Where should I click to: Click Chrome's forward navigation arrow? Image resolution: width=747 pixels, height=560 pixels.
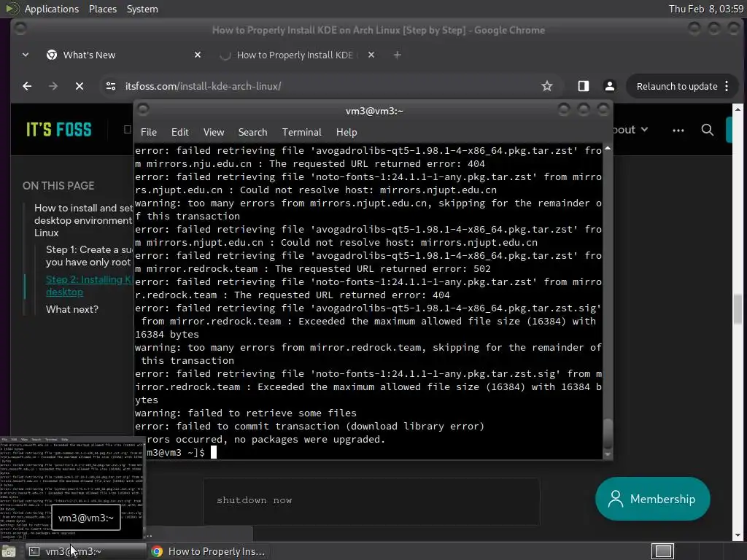53,86
